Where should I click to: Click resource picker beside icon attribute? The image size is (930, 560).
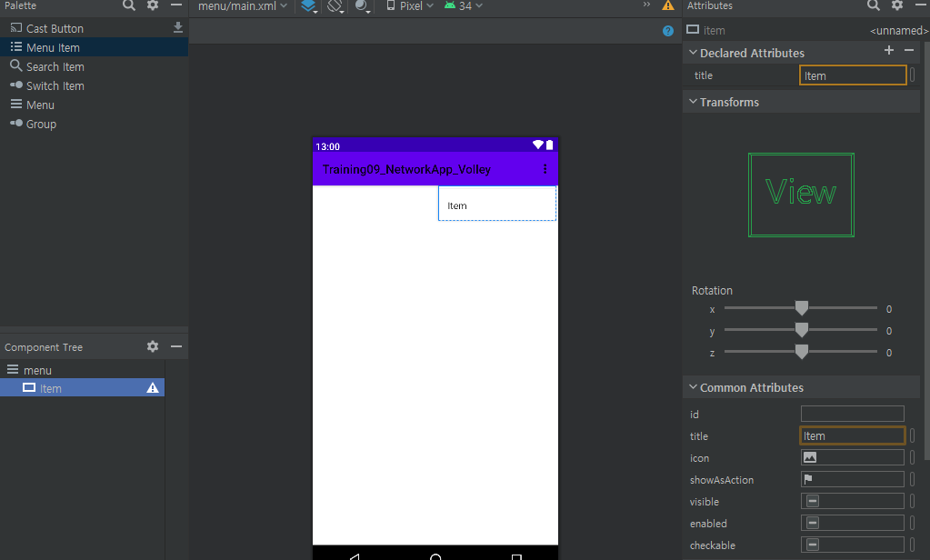tap(912, 457)
